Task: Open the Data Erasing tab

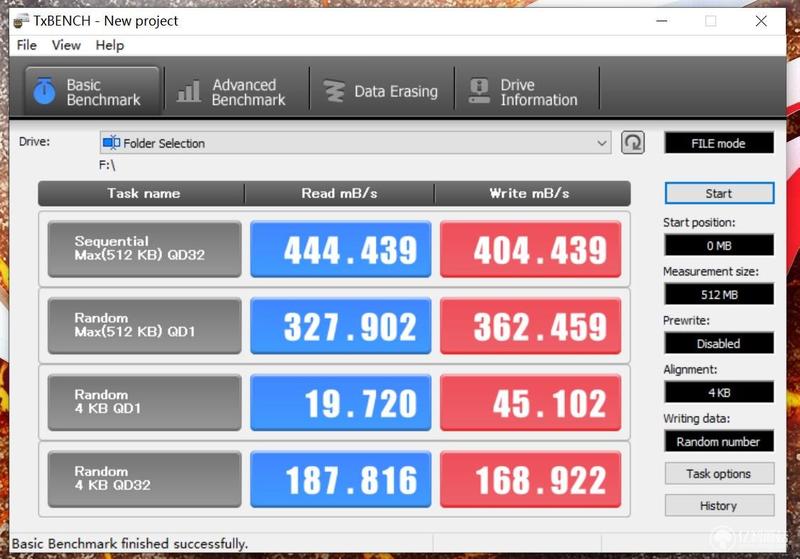Action: tap(382, 91)
